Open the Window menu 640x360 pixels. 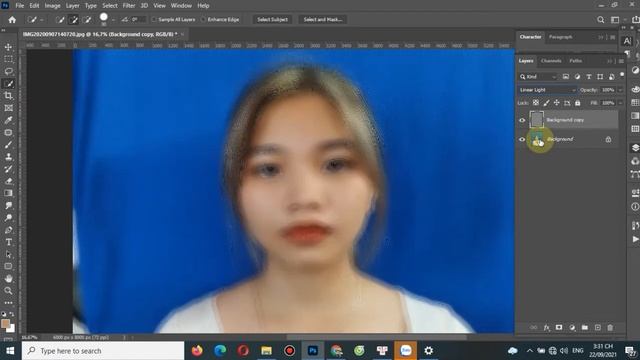click(181, 6)
